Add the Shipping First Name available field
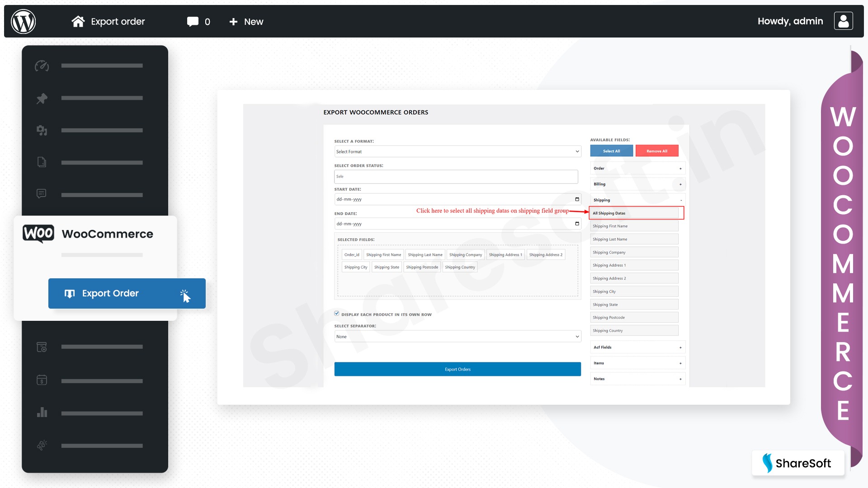The image size is (868, 488). click(634, 226)
